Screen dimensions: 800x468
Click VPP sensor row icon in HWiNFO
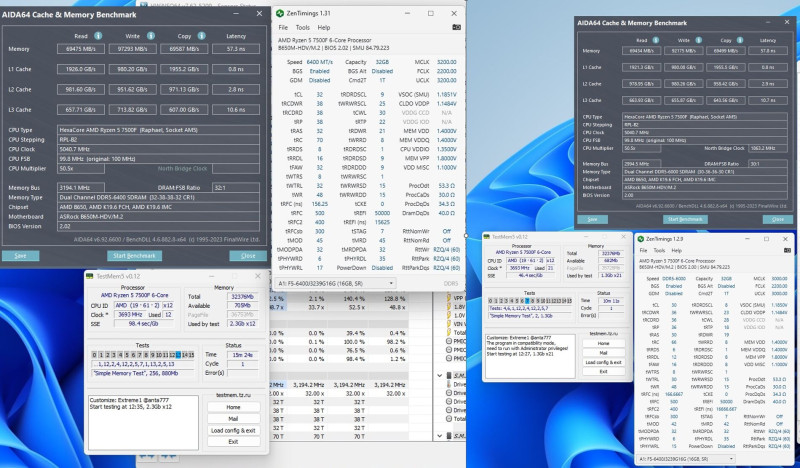tap(448, 298)
